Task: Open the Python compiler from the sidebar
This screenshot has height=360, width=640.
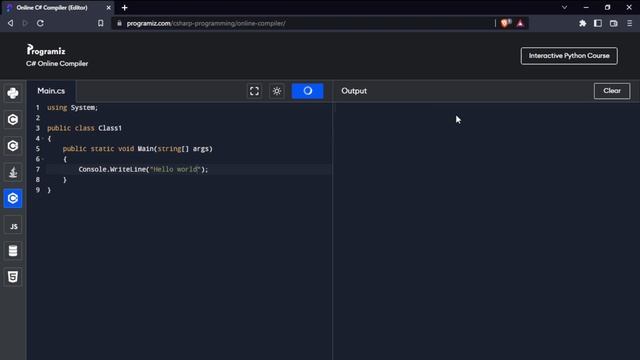Action: coord(13,93)
